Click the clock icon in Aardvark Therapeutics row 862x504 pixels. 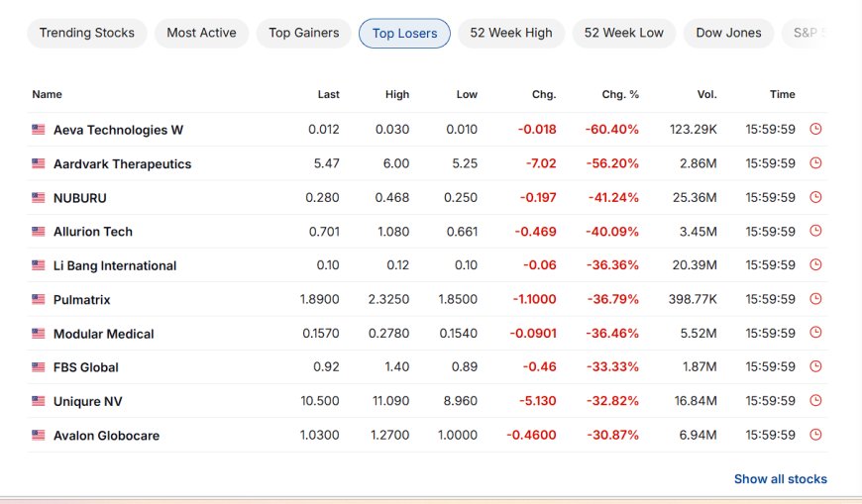tap(815, 163)
